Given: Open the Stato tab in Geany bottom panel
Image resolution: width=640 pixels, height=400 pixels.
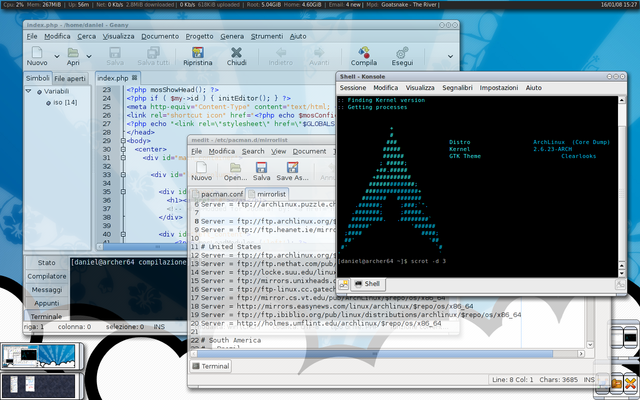Looking at the screenshot, I should tap(47, 263).
